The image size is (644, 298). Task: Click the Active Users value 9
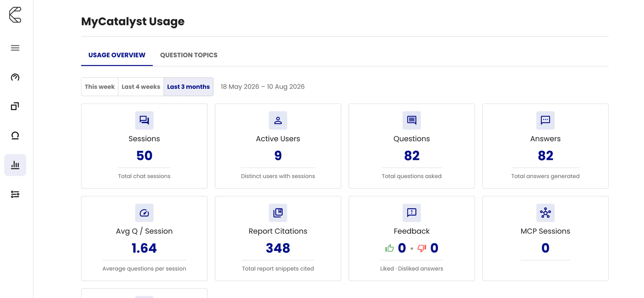pos(278,156)
